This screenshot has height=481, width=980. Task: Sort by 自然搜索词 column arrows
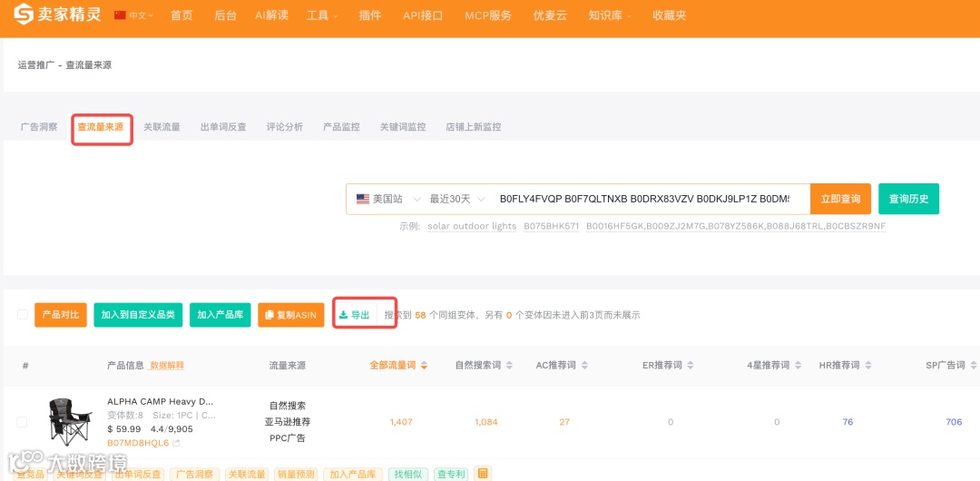coord(509,365)
